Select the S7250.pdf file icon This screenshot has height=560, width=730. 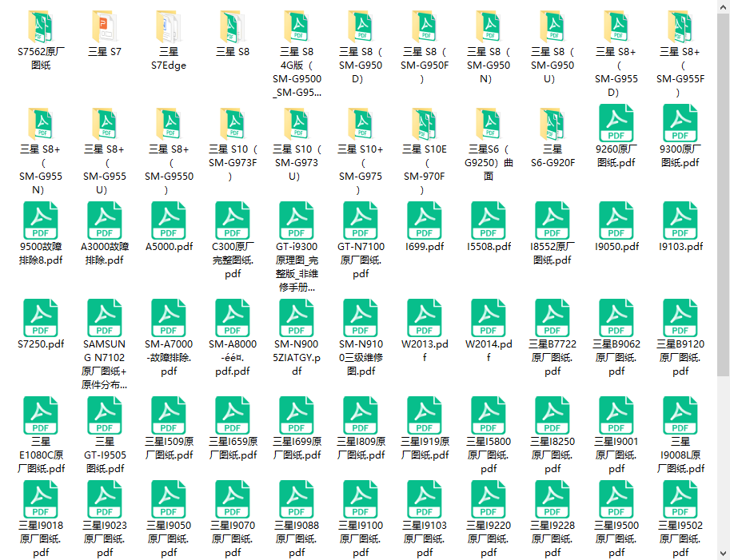(x=41, y=318)
